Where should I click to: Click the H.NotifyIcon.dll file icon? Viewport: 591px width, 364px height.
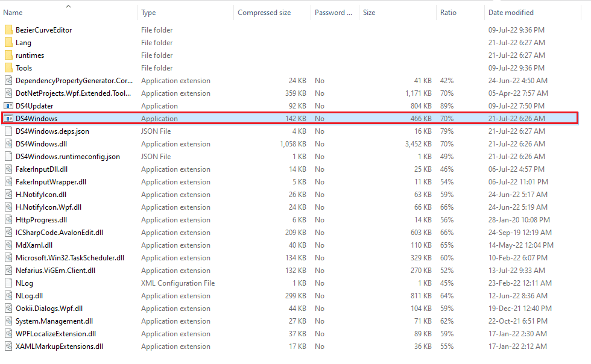[x=8, y=195]
